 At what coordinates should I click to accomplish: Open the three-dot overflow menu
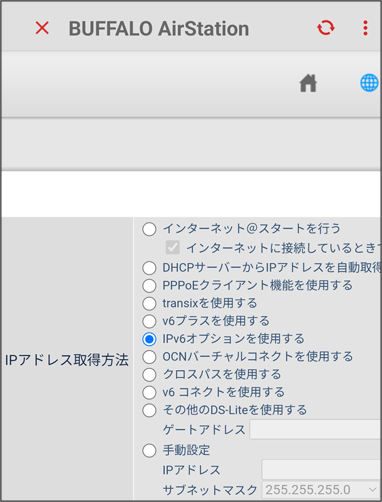click(x=365, y=28)
